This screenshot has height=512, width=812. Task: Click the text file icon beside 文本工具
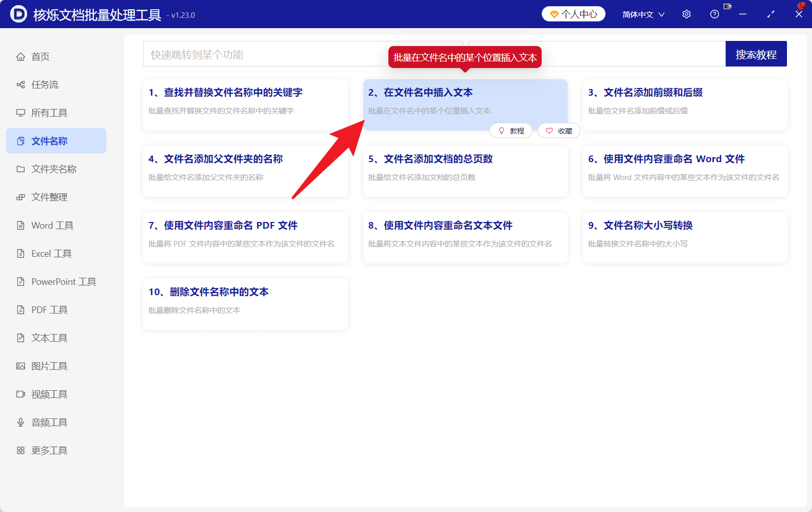(20, 338)
